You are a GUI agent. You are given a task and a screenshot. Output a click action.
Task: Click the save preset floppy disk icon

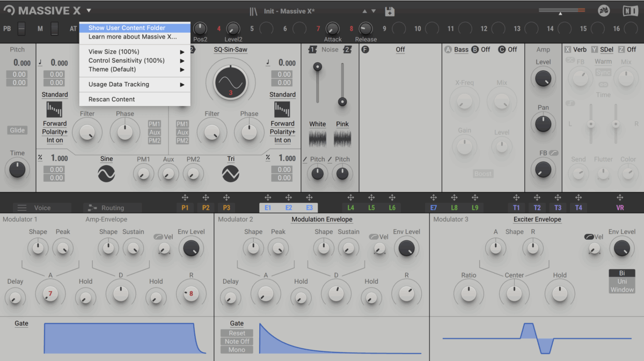click(390, 11)
